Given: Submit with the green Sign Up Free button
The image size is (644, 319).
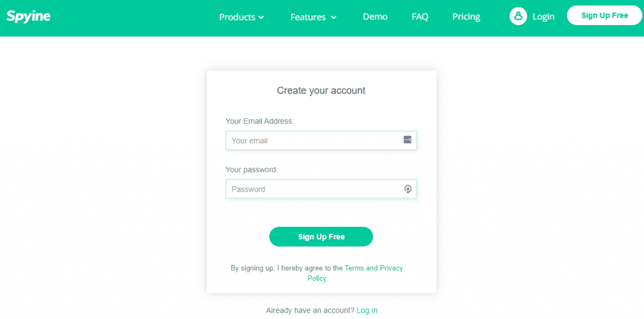Looking at the screenshot, I should click(321, 237).
